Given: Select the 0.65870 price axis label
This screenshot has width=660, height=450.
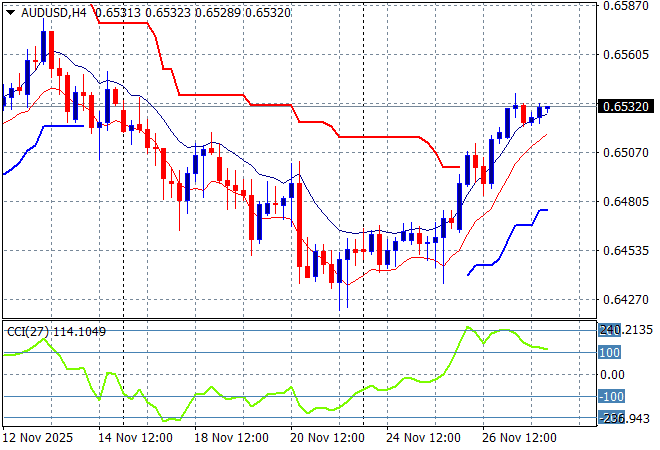Looking at the screenshot, I should click(626, 6).
